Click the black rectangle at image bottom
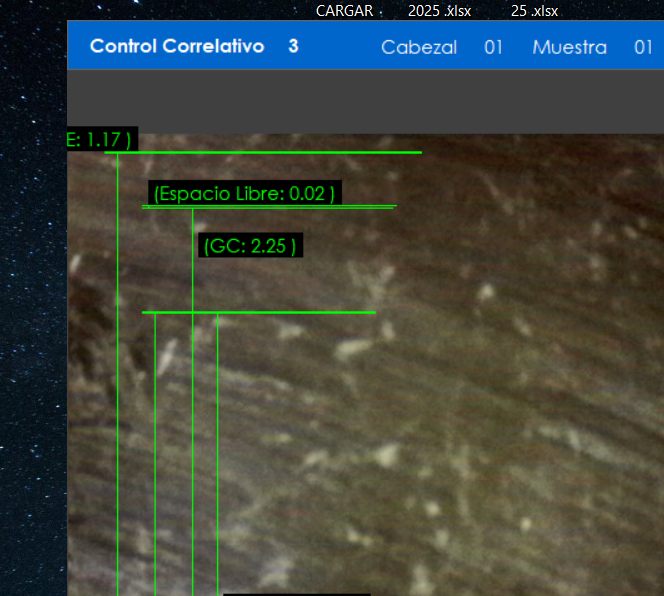Screen dimensions: 664x596 (x=296, y=593)
